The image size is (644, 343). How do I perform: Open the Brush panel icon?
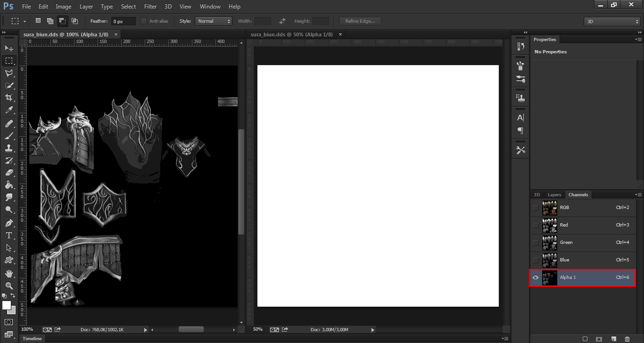tap(520, 79)
